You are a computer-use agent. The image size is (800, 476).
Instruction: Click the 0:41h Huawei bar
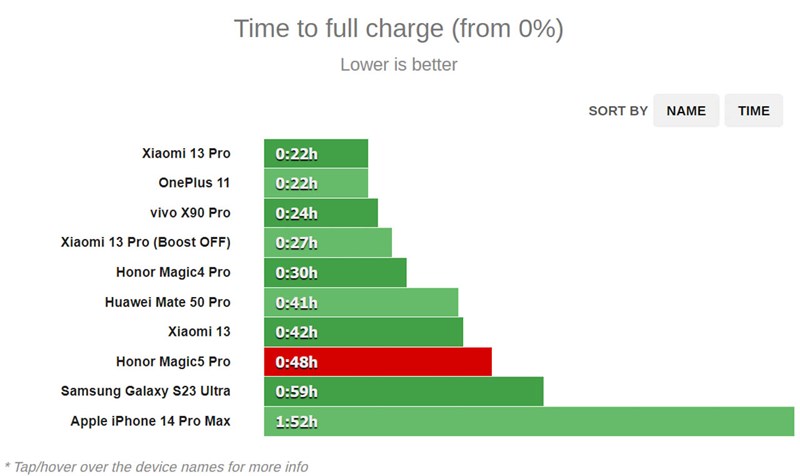tap(361, 302)
